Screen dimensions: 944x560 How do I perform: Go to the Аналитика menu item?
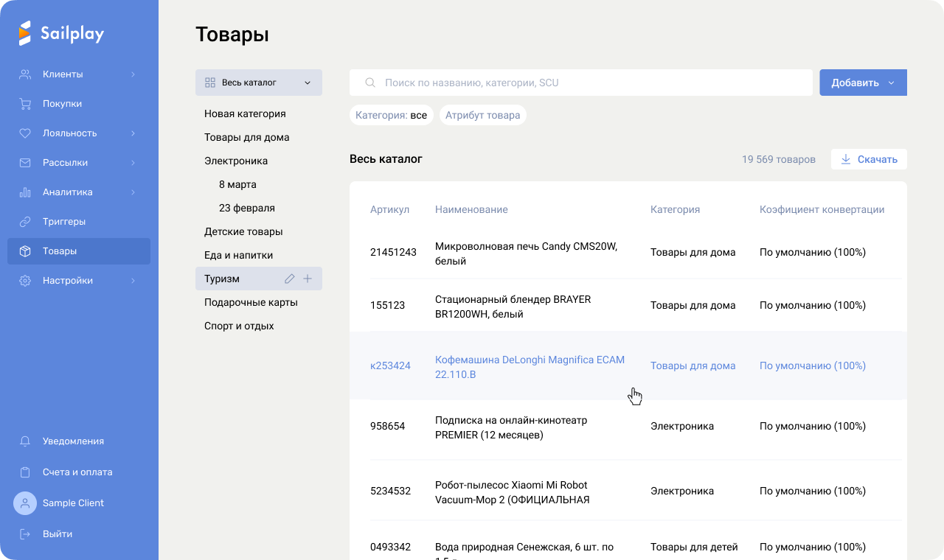[68, 192]
